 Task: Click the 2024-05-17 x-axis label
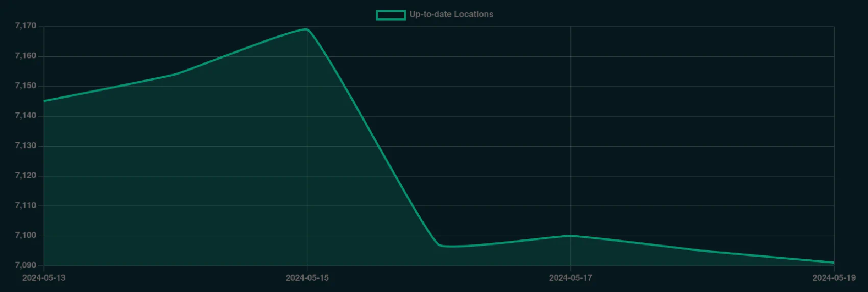570,278
